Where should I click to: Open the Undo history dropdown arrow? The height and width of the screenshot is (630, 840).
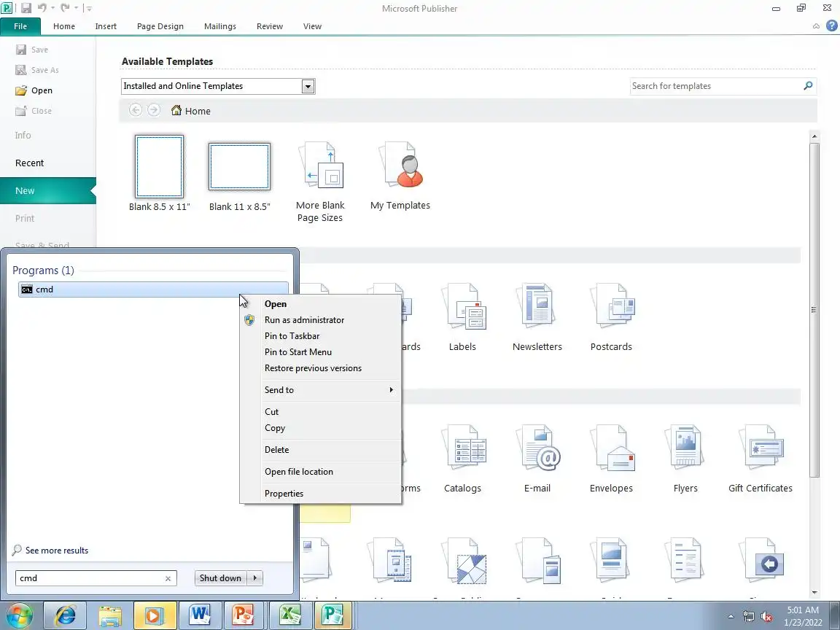coord(52,8)
